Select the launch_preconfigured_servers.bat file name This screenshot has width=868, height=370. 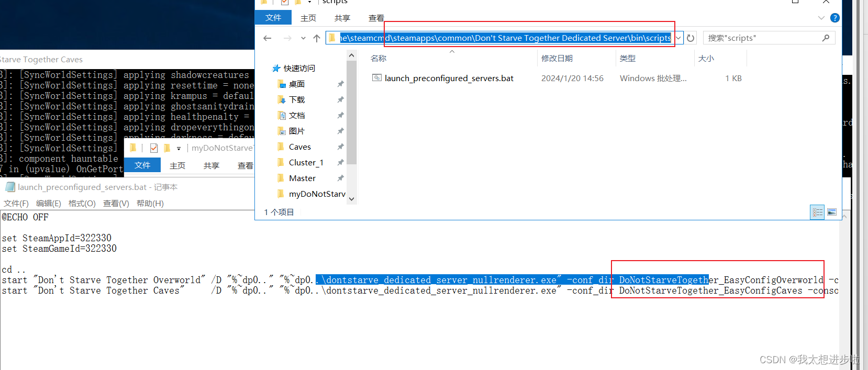click(x=449, y=79)
